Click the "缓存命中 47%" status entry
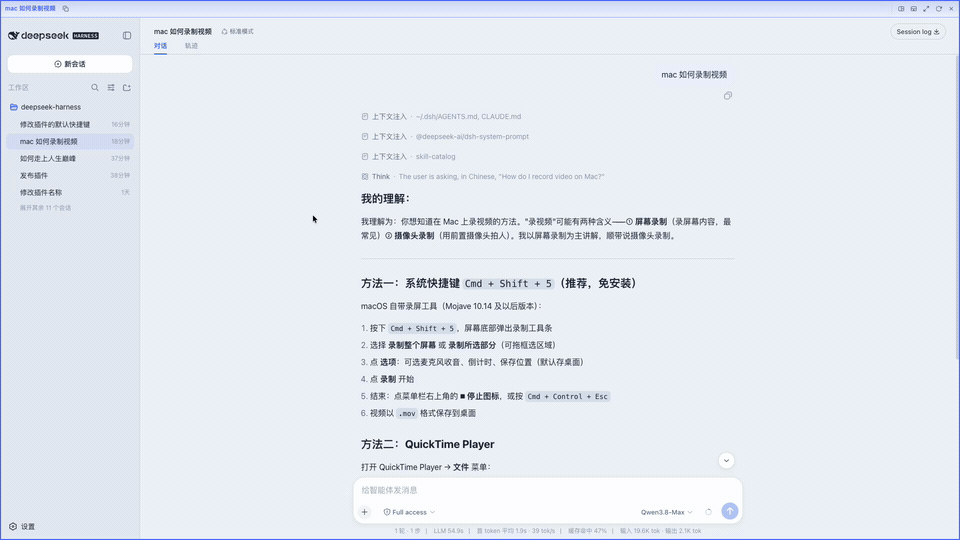 click(x=587, y=531)
